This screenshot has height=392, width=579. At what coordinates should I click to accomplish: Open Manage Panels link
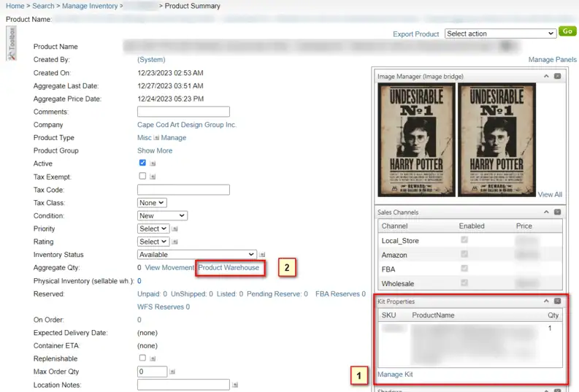point(553,59)
